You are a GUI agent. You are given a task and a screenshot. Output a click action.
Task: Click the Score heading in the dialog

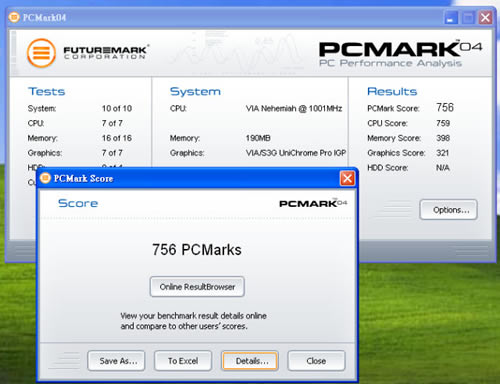(x=78, y=203)
